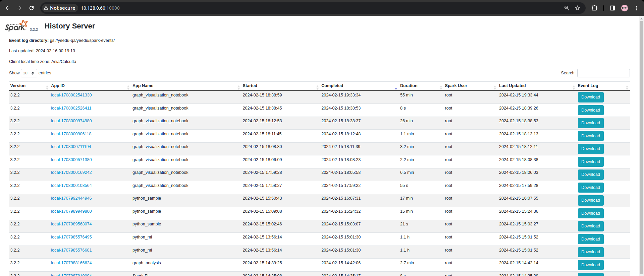Open application local-1707988166624

tap(71, 263)
